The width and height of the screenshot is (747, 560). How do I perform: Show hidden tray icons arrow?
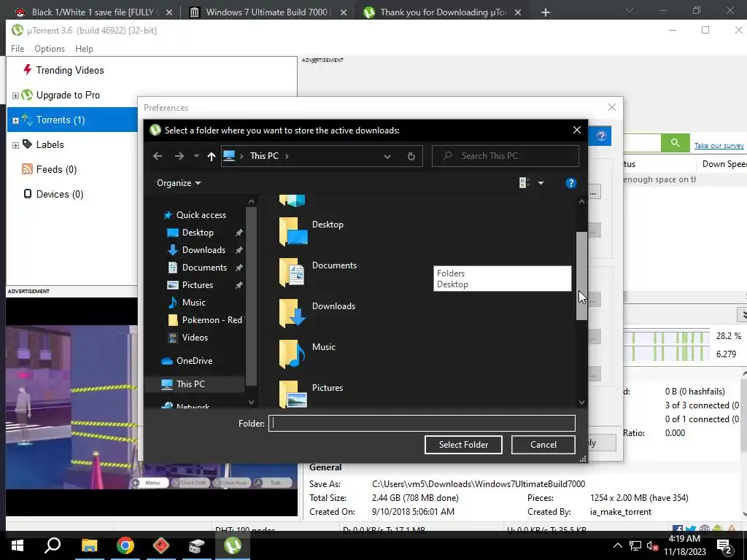[617, 545]
